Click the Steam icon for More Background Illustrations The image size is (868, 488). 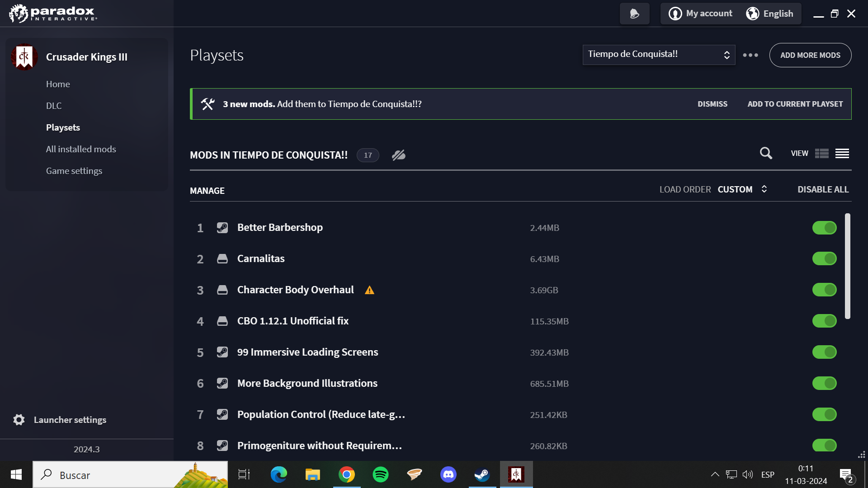coord(222,383)
